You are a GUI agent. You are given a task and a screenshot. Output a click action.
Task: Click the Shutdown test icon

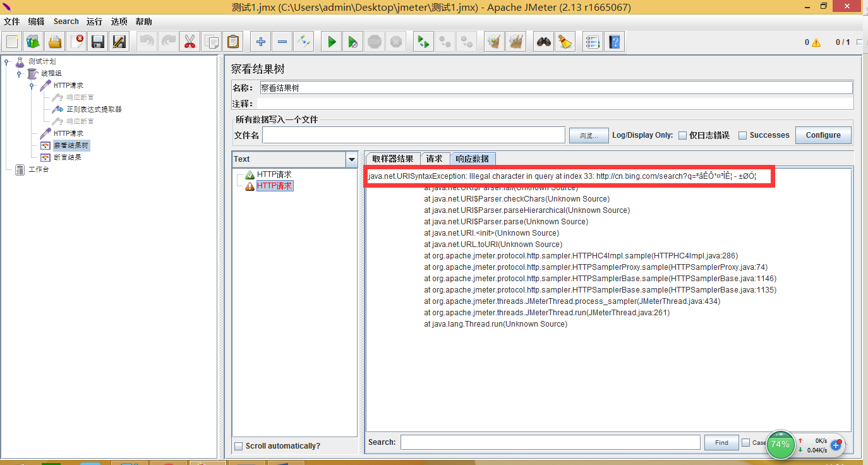coord(395,42)
